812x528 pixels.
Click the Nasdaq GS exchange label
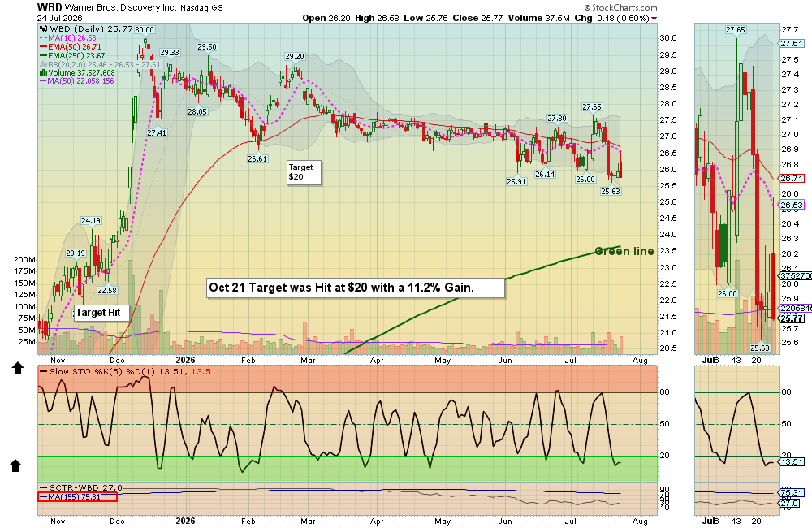coord(201,8)
